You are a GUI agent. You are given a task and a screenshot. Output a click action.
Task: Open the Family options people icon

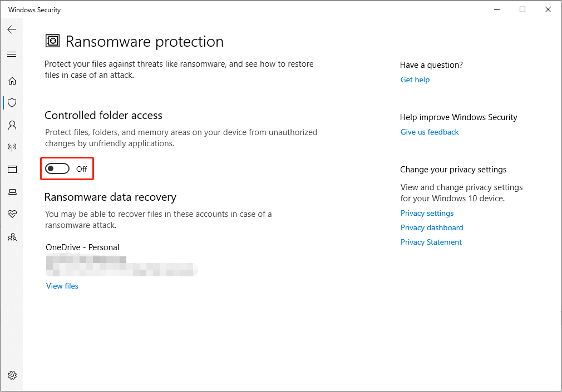pos(12,237)
